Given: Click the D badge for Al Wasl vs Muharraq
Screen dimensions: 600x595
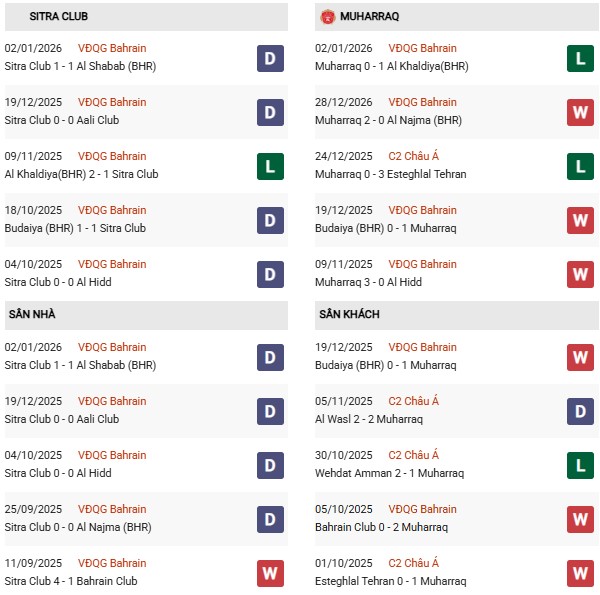Looking at the screenshot, I should click(x=580, y=411).
